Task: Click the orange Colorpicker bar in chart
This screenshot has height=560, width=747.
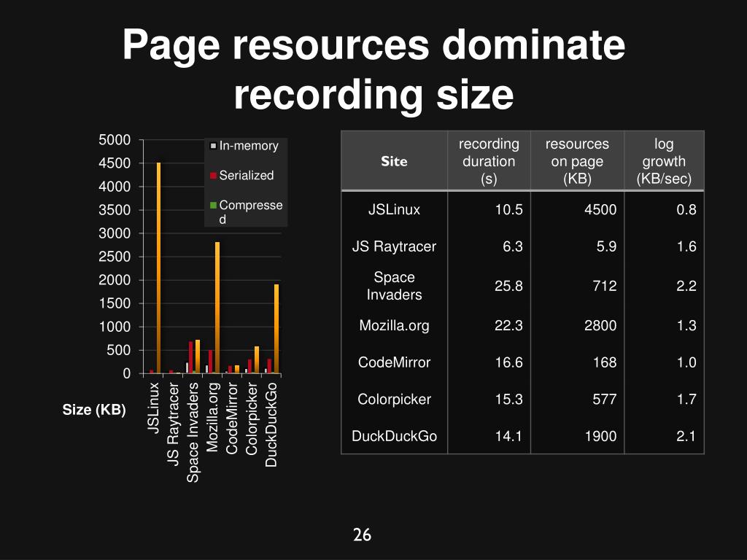Action: point(257,360)
